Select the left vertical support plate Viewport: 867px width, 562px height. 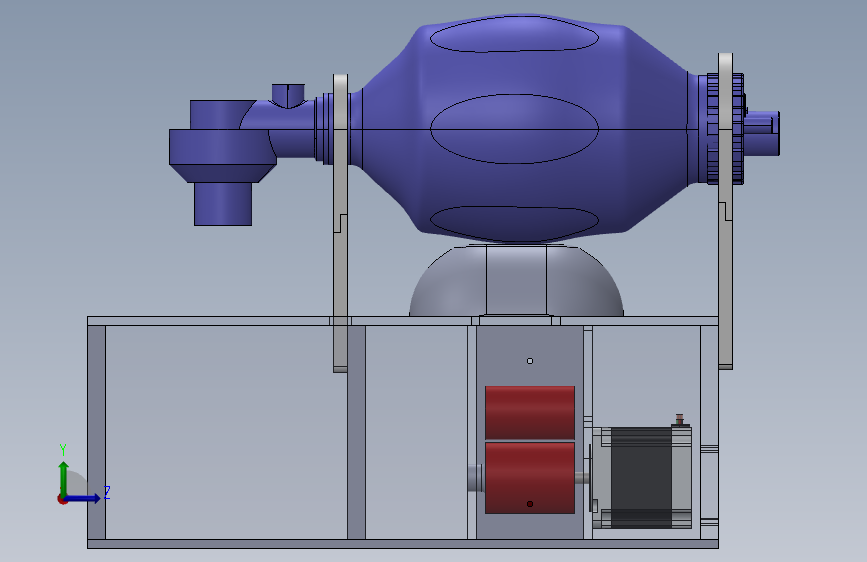[x=341, y=222]
